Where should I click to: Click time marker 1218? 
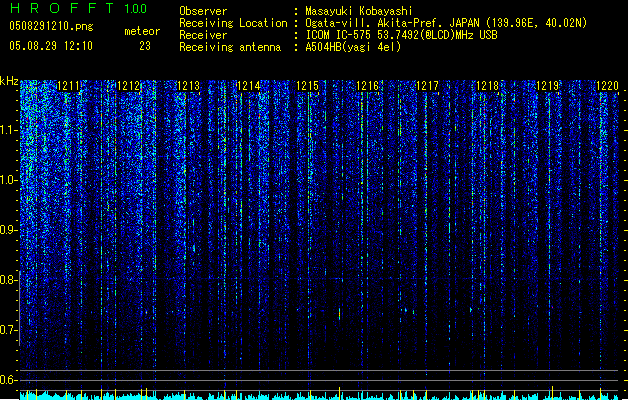point(487,86)
